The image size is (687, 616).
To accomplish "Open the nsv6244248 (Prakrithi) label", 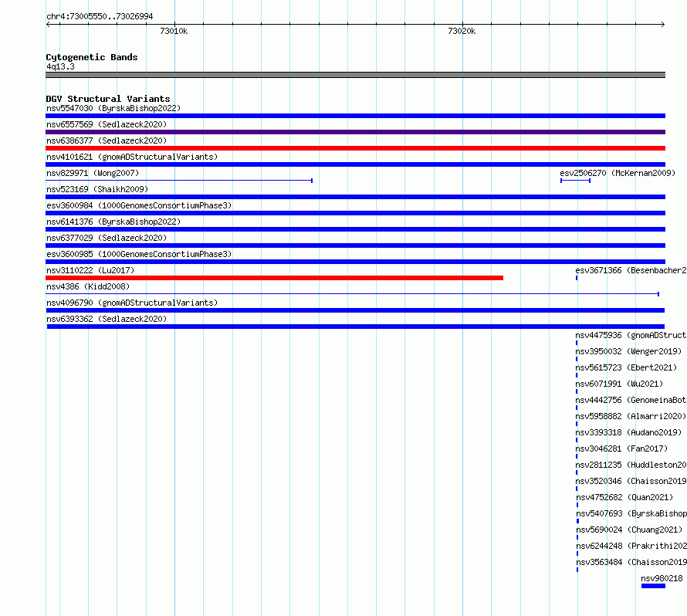I will [x=631, y=546].
